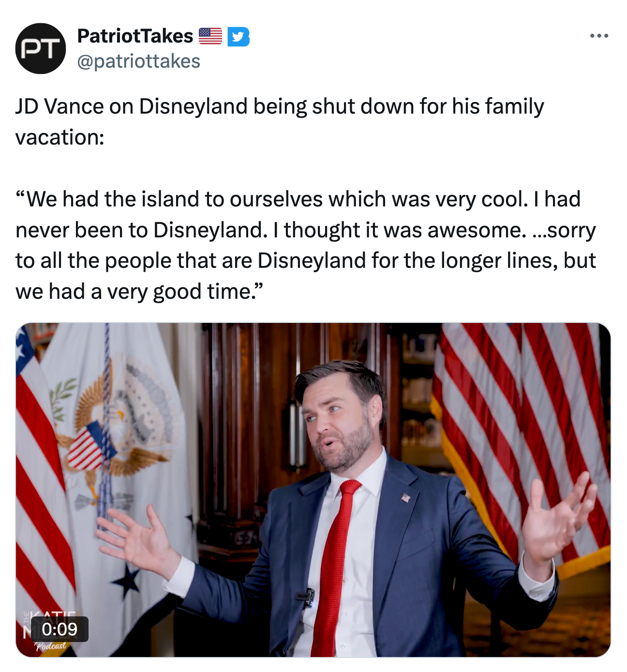Click the line starting "to all the people"
The image size is (627, 672).
(x=305, y=261)
